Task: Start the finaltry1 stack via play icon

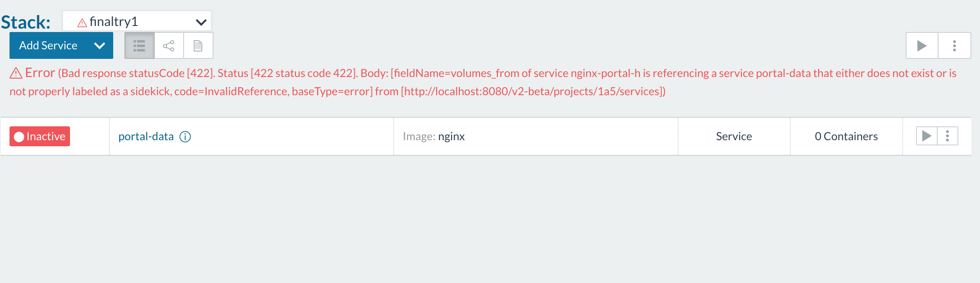Action: click(x=922, y=45)
